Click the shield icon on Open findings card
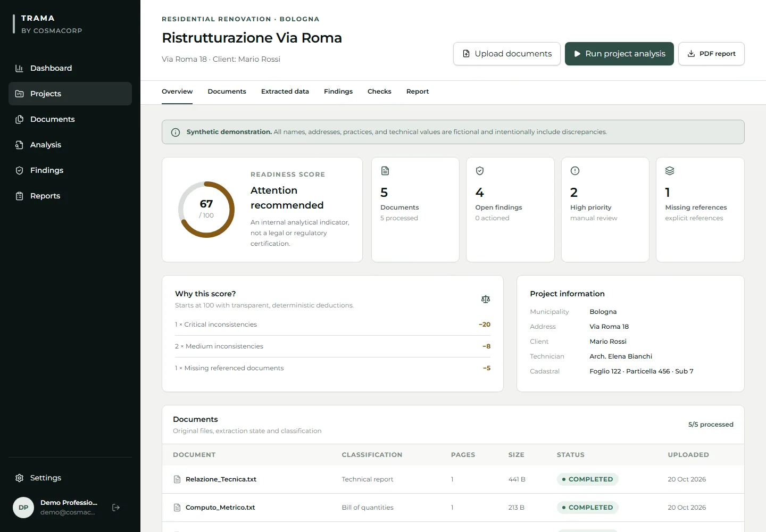 pyautogui.click(x=480, y=171)
